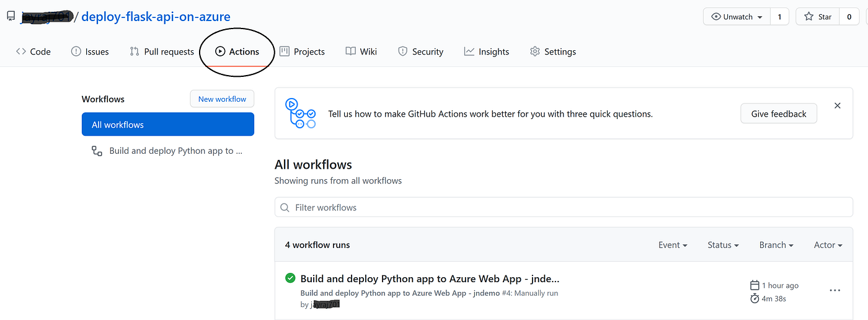Click the repository icon beside repo name
Screen dimensions: 868x320
coord(11,17)
